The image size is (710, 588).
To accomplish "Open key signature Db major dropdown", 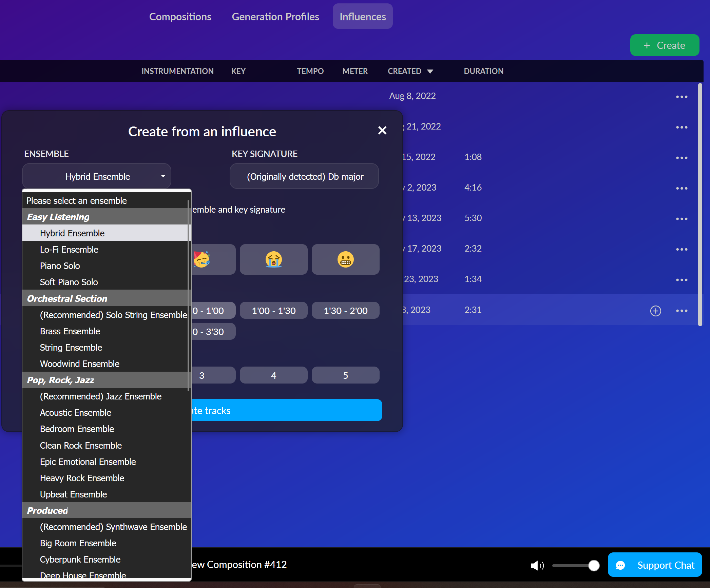I will [x=304, y=176].
